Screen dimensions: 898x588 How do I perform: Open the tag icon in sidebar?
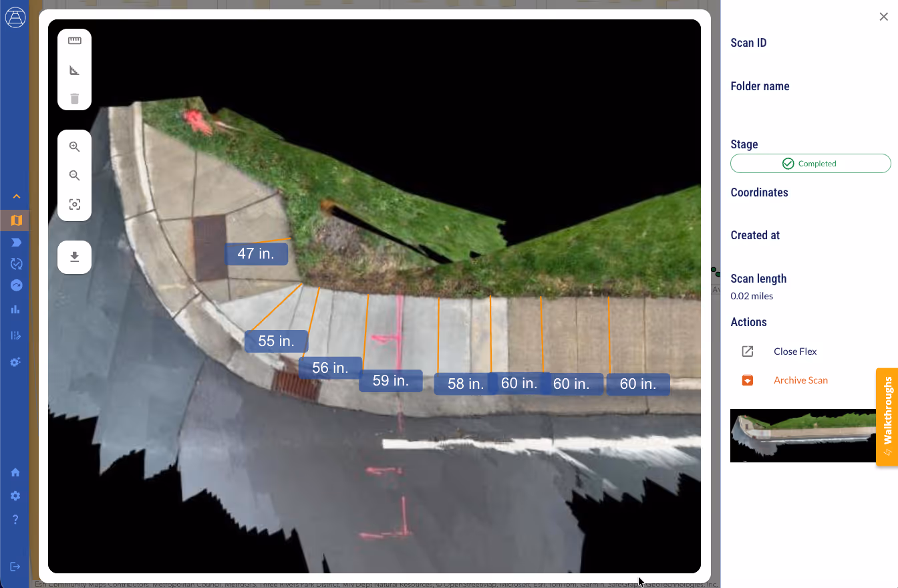(16, 242)
